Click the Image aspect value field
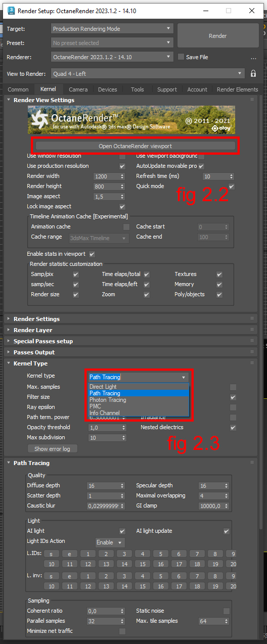The width and height of the screenshot is (267, 644). [x=106, y=197]
